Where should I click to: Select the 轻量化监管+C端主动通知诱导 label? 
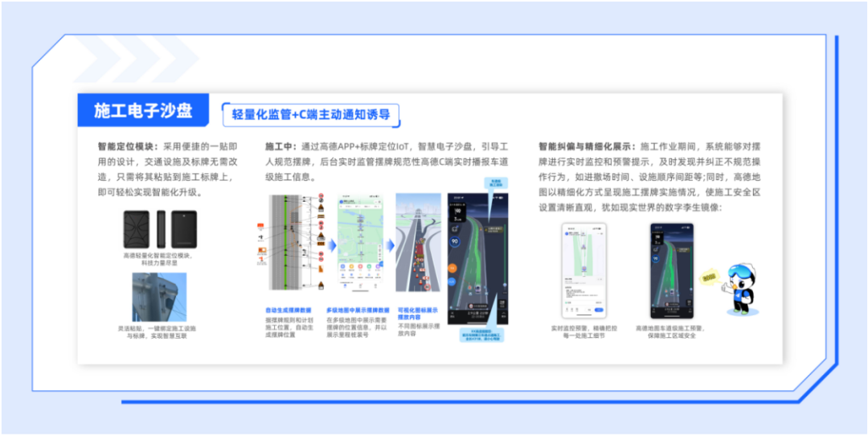311,115
